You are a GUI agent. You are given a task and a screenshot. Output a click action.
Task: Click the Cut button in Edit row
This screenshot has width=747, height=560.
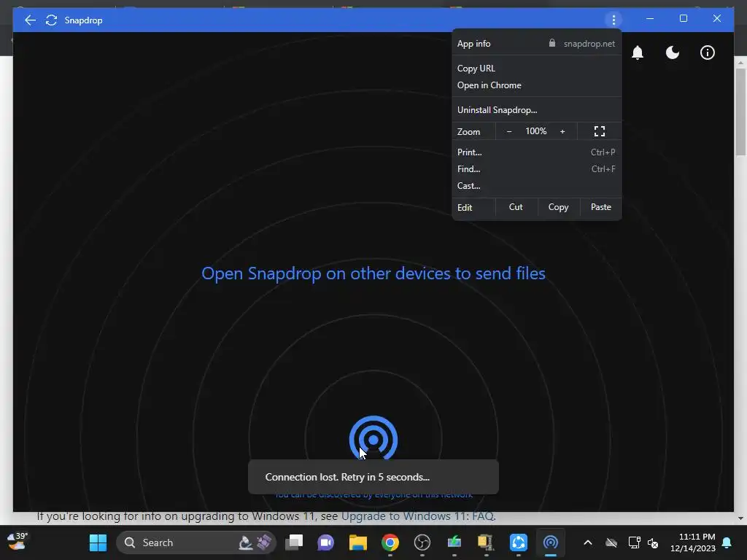516,207
